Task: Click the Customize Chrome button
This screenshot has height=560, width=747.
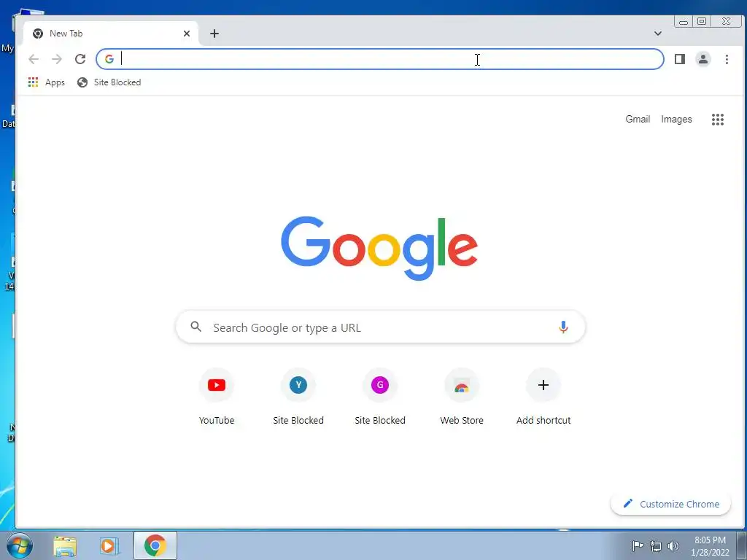Action: click(670, 504)
